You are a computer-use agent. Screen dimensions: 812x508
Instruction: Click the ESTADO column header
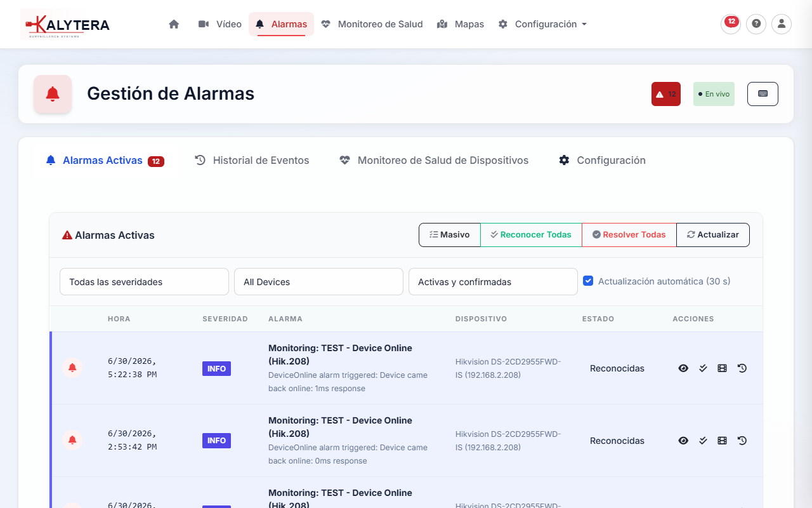click(598, 319)
